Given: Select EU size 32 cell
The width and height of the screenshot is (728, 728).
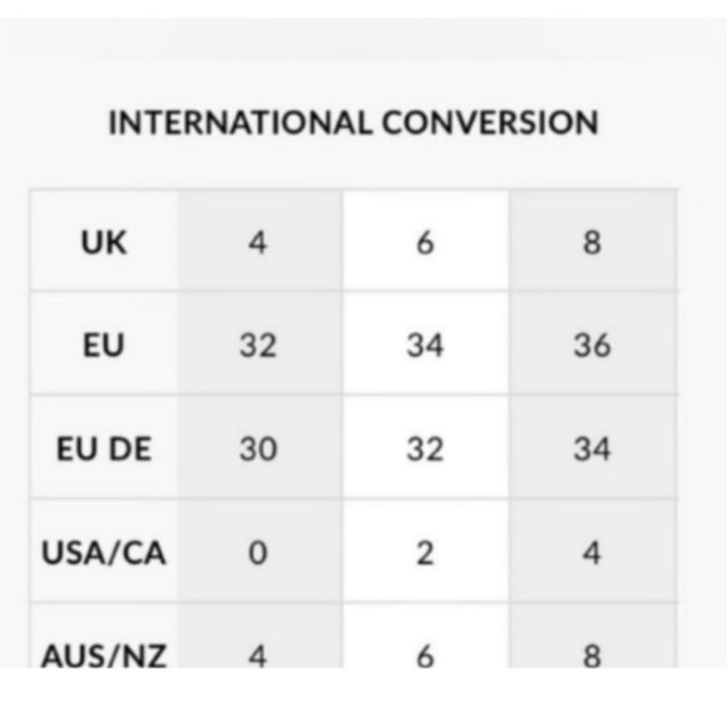Looking at the screenshot, I should tap(260, 344).
